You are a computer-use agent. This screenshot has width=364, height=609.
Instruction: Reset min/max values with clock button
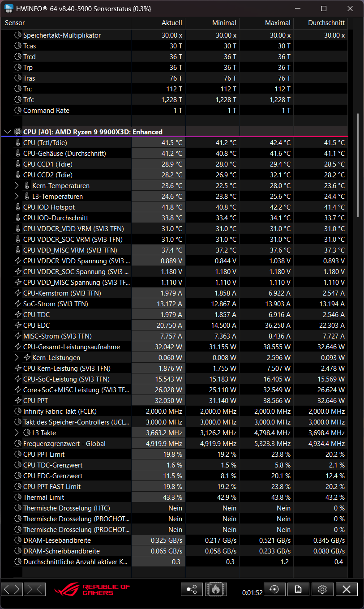tap(274, 589)
